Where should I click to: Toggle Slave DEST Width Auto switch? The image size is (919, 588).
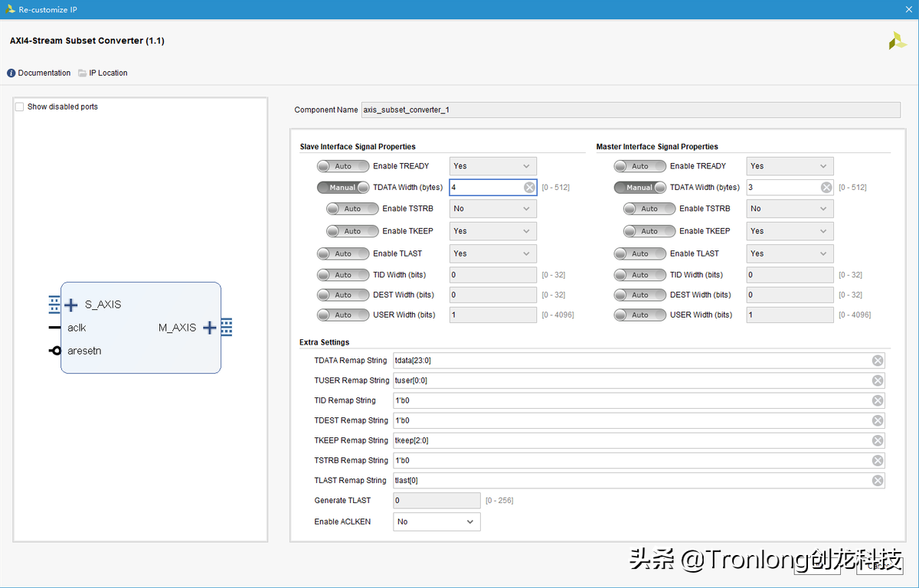click(x=343, y=295)
